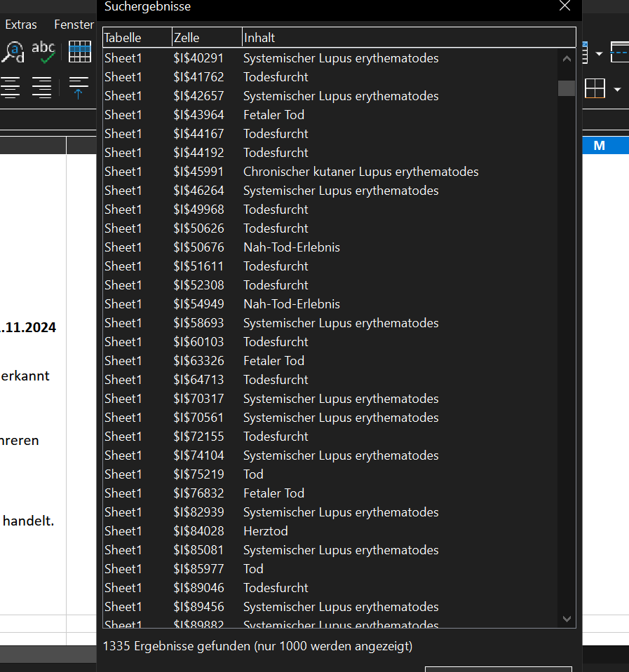
Task: Apply right text alignment icon
Action: click(x=42, y=88)
